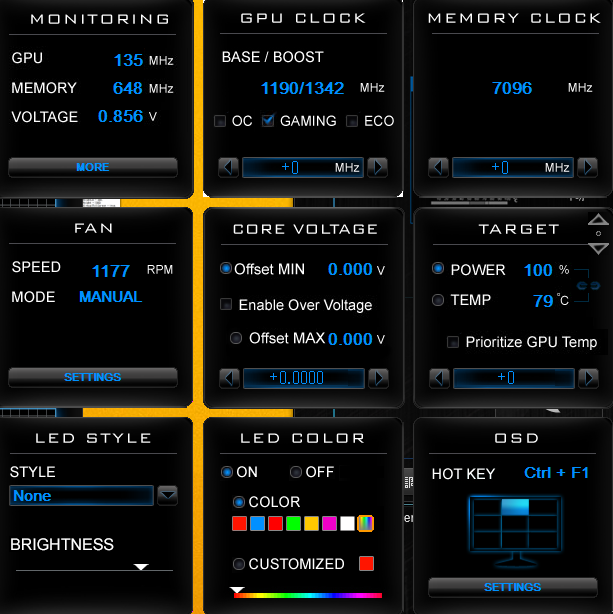Viewport: 613px width, 614px height.
Task: Click scroll down triangle near Target
Action: coord(598,248)
